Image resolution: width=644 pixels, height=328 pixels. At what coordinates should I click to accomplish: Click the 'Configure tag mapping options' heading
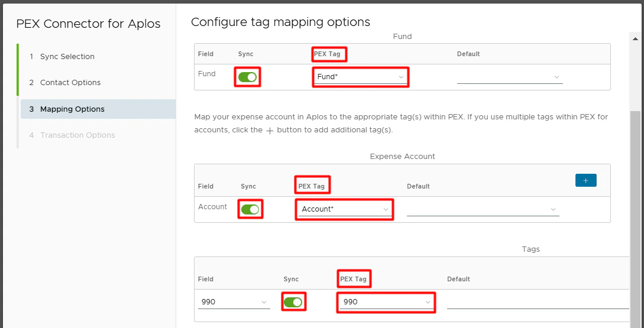coord(280,22)
